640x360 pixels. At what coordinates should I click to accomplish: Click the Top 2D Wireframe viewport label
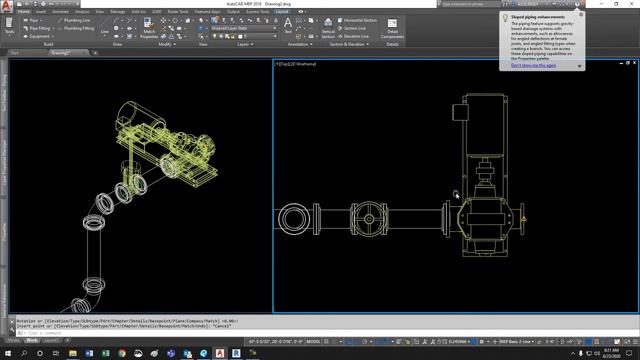[295, 64]
